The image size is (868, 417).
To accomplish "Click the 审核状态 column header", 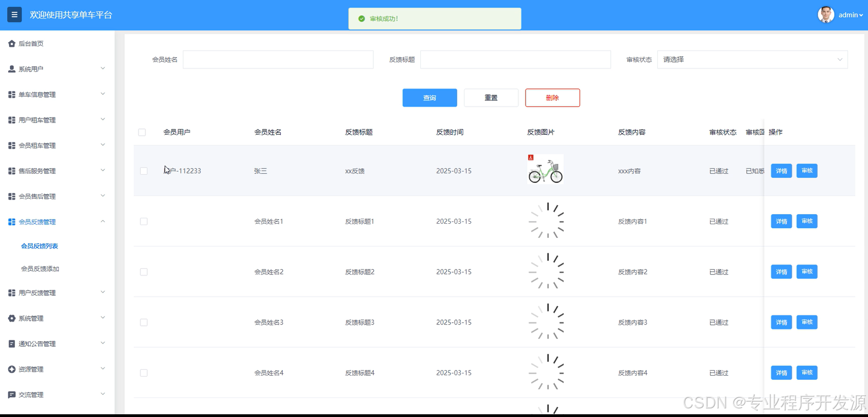I will pyautogui.click(x=723, y=132).
